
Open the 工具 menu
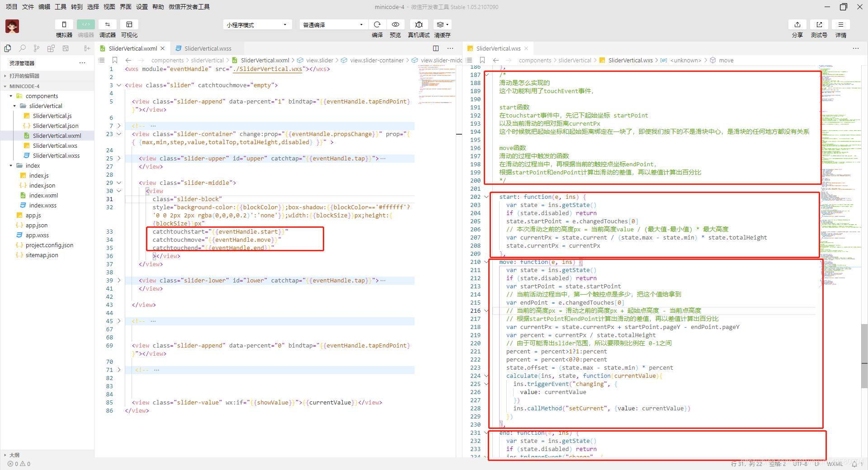[x=61, y=7]
